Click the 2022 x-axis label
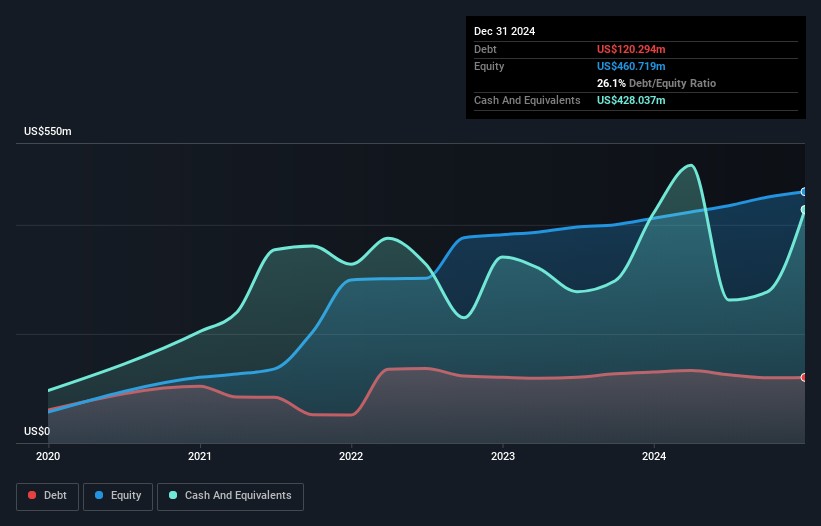The width and height of the screenshot is (821, 526). 351,456
